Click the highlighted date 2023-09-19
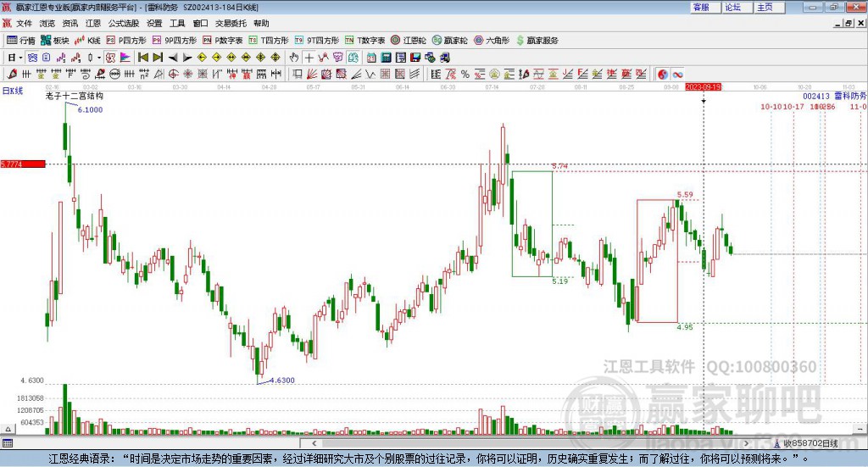This screenshot has width=868, height=467. click(703, 86)
